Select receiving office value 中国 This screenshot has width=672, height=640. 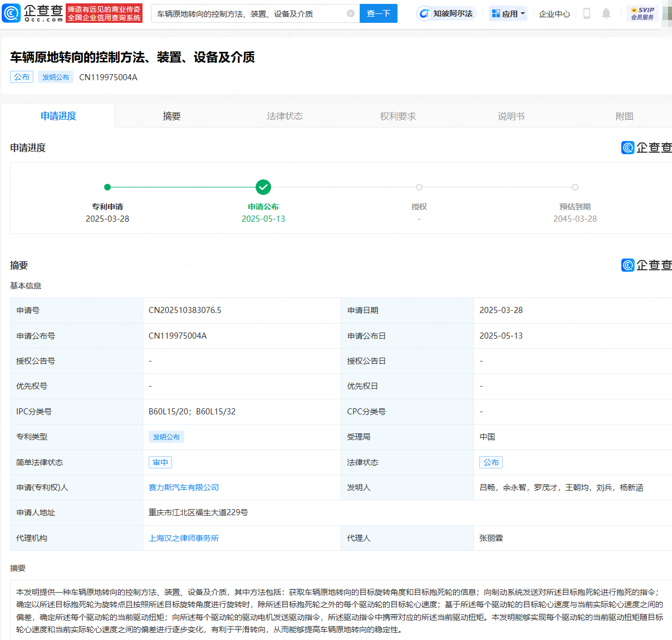point(487,437)
